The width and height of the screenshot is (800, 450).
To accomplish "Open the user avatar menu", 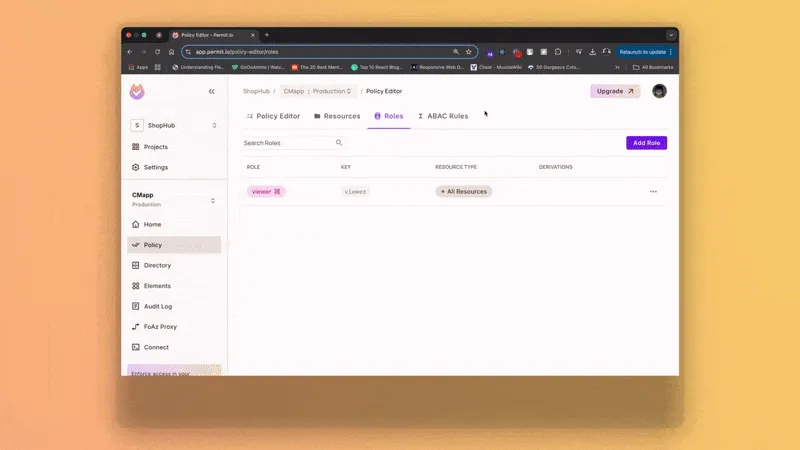I will [x=659, y=91].
